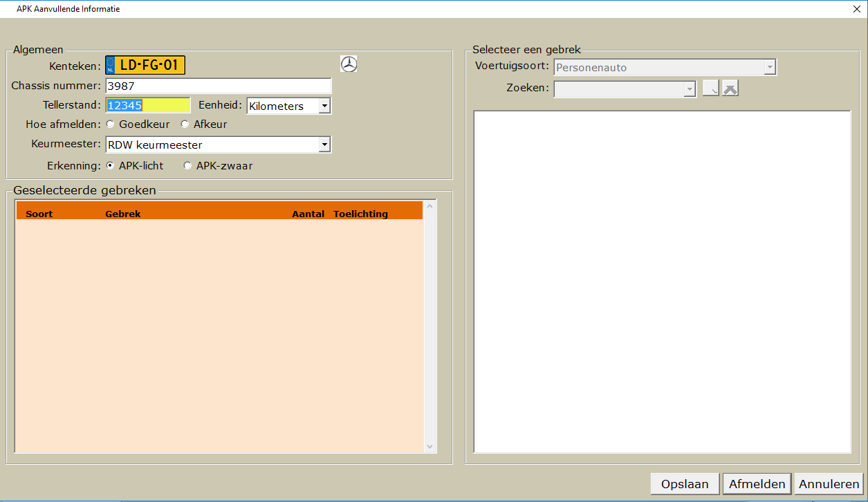Click the Afmelden button
Screen dimensions: 868x502
(x=757, y=484)
